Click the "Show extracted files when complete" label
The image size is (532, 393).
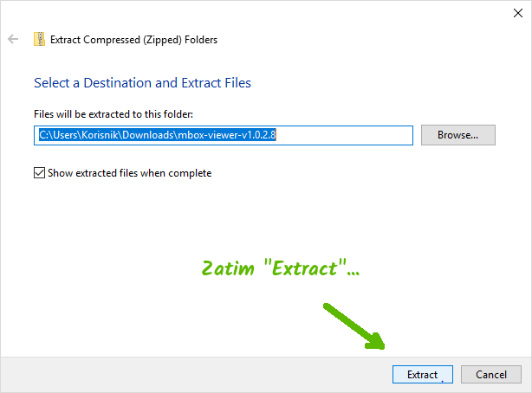click(128, 173)
